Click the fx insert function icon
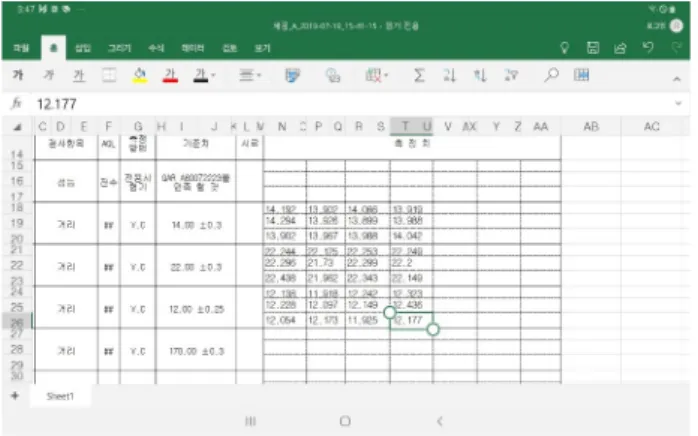The height and width of the screenshot is (436, 698). pyautogui.click(x=16, y=104)
